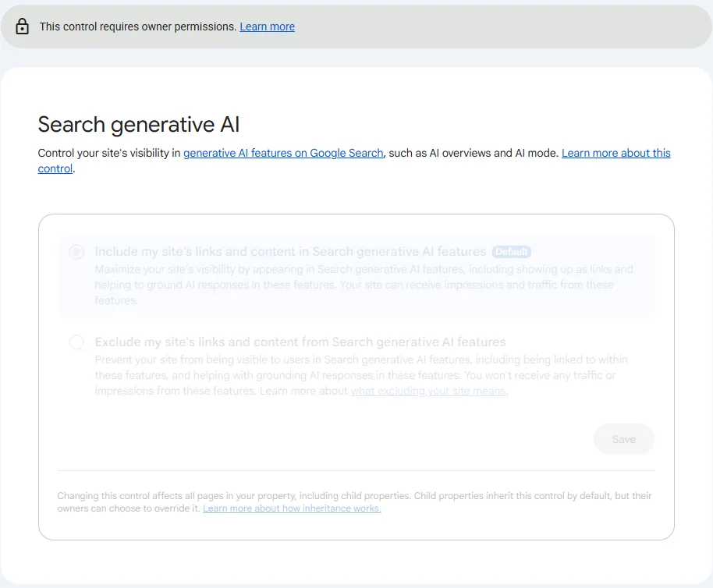
Task: Click the 'Maximize your site's visibility' description text
Action: [364, 285]
